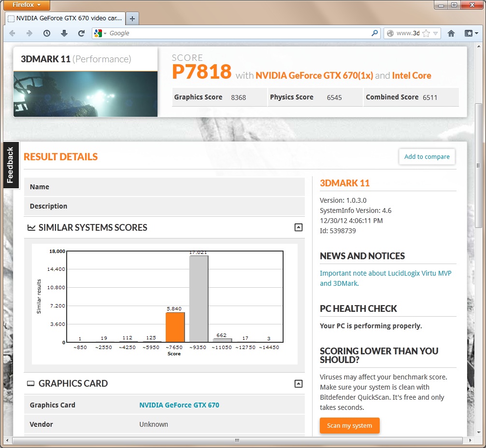Click the vertical scrollbar thumb
Viewport: 486px width, 448px height.
tap(479, 166)
